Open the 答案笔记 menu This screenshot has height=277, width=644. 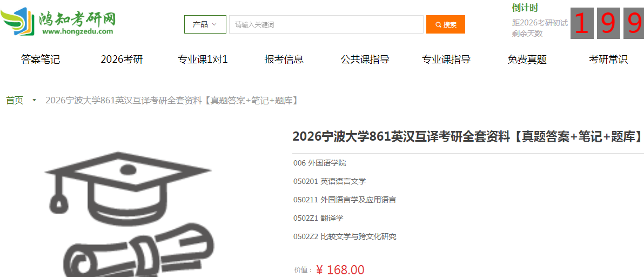[40, 60]
